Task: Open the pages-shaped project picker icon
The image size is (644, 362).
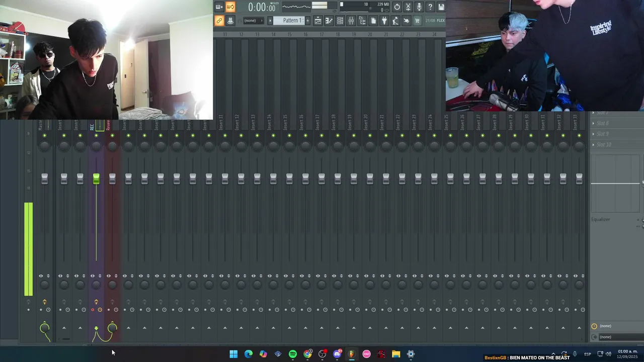Action: click(x=373, y=21)
